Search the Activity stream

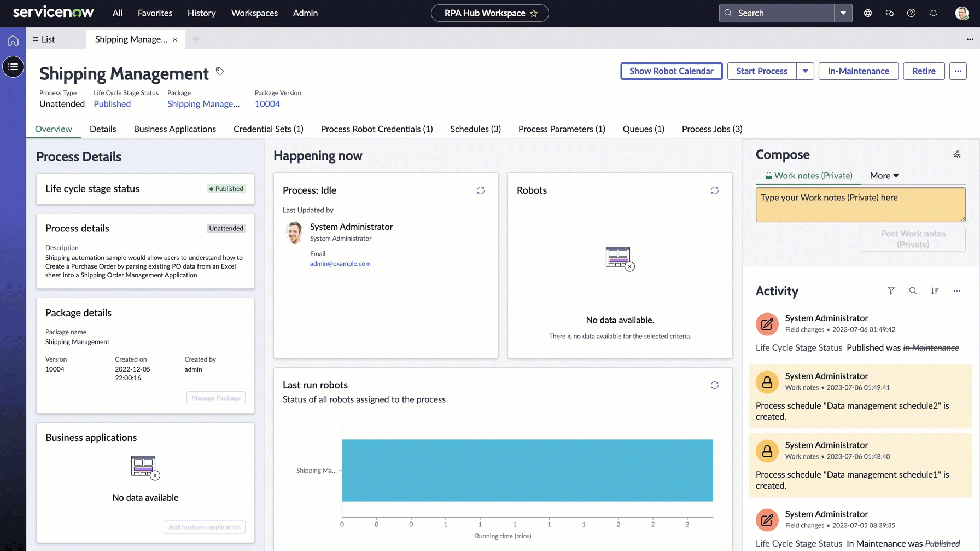(x=913, y=291)
